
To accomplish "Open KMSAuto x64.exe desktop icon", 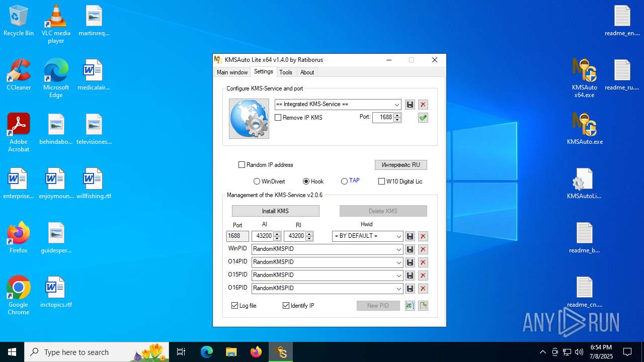I will click(x=584, y=78).
